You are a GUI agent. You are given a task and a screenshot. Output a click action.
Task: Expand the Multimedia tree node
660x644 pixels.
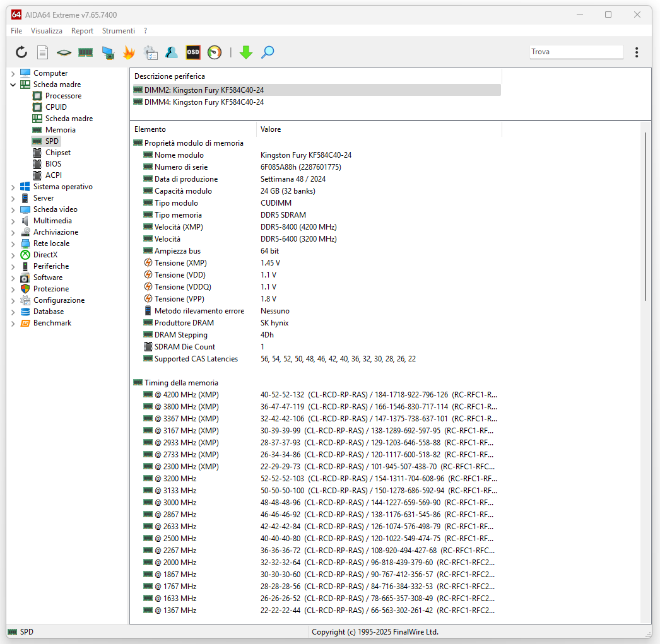(x=13, y=221)
